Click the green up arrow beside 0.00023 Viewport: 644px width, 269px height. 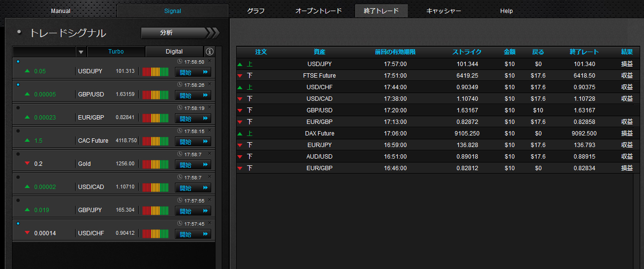(27, 117)
